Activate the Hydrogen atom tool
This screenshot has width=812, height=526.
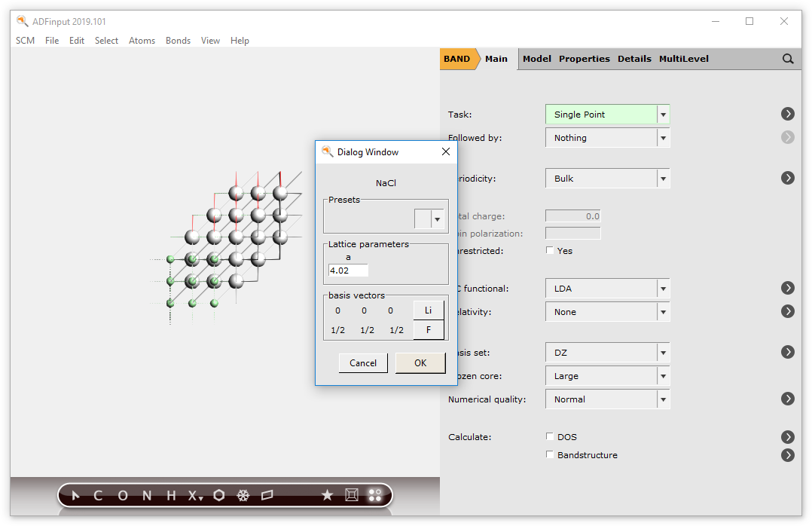170,495
